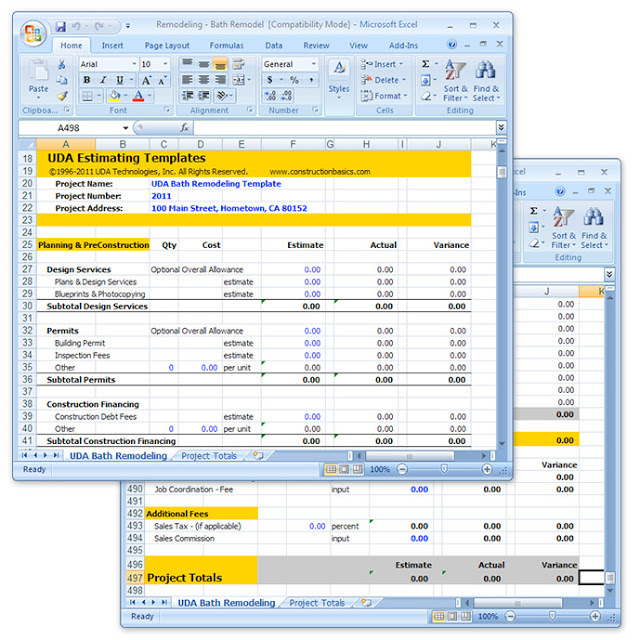Click the Cut scissors icon
The width and height of the screenshot is (640, 640).
pyautogui.click(x=62, y=64)
